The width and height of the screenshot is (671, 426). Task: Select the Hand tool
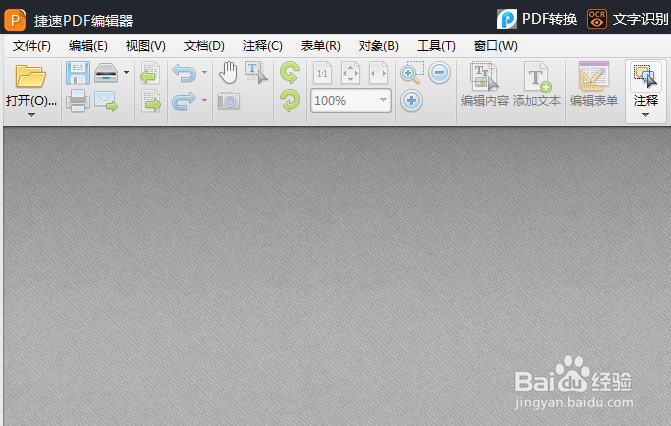[x=229, y=72]
